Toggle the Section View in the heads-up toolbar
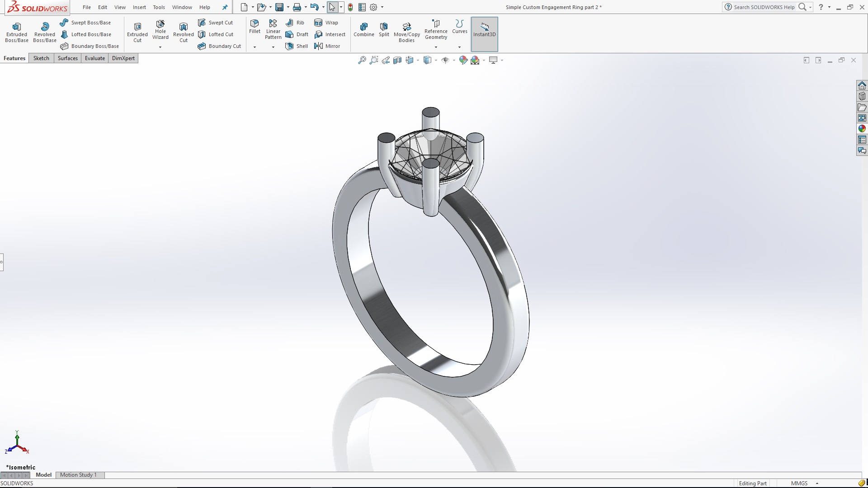This screenshot has height=488, width=868. point(397,60)
